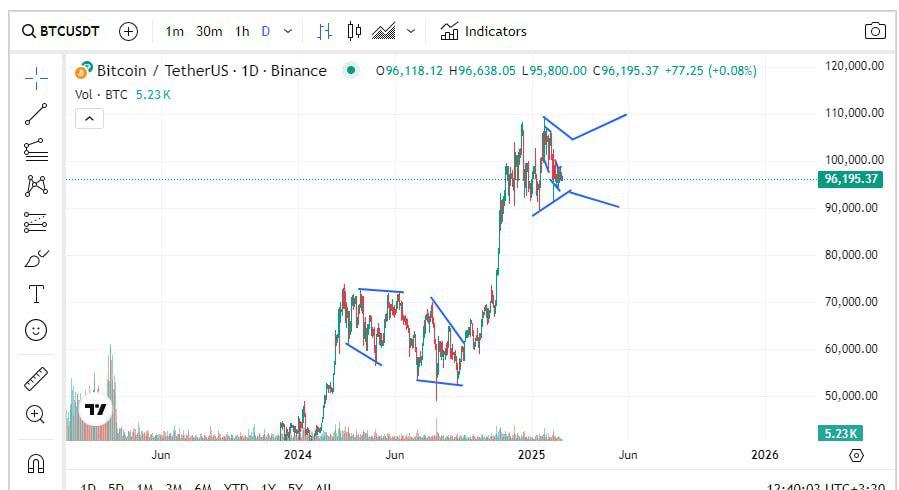899x490 pixels.
Task: Select the XABCD pattern tool
Action: click(36, 185)
